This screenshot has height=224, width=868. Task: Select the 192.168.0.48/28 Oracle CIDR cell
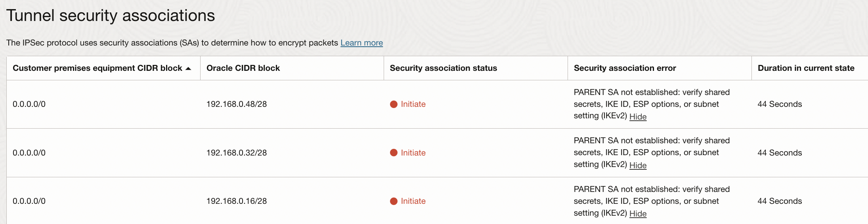pos(236,104)
